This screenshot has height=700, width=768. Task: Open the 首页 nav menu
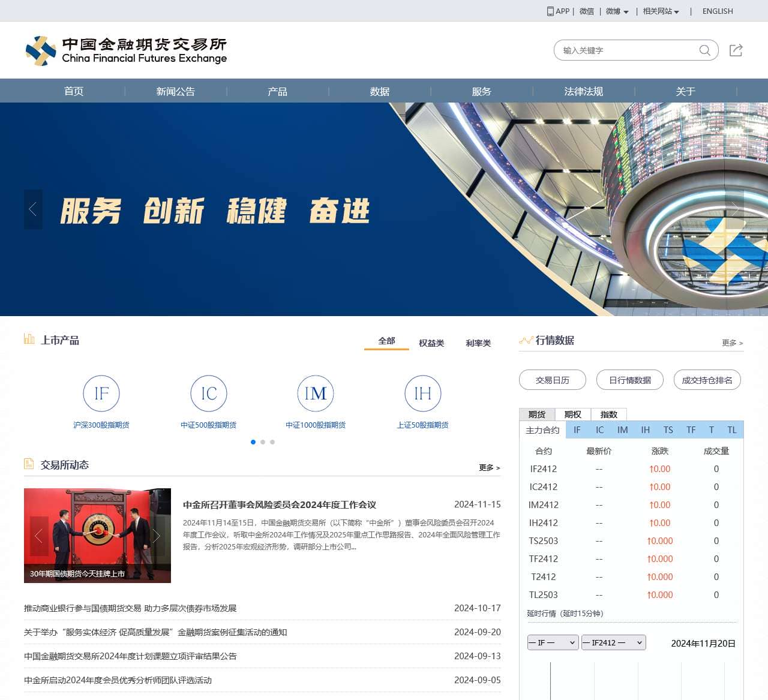coord(74,91)
